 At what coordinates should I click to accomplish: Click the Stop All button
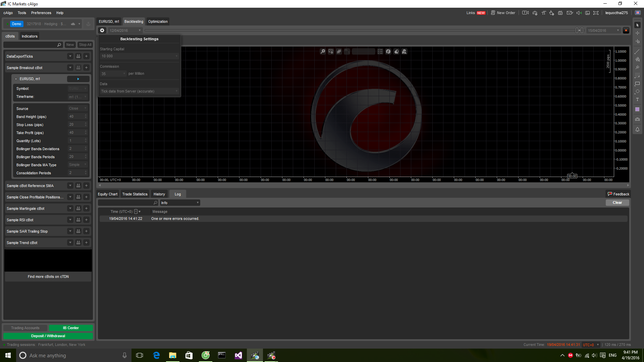point(85,45)
